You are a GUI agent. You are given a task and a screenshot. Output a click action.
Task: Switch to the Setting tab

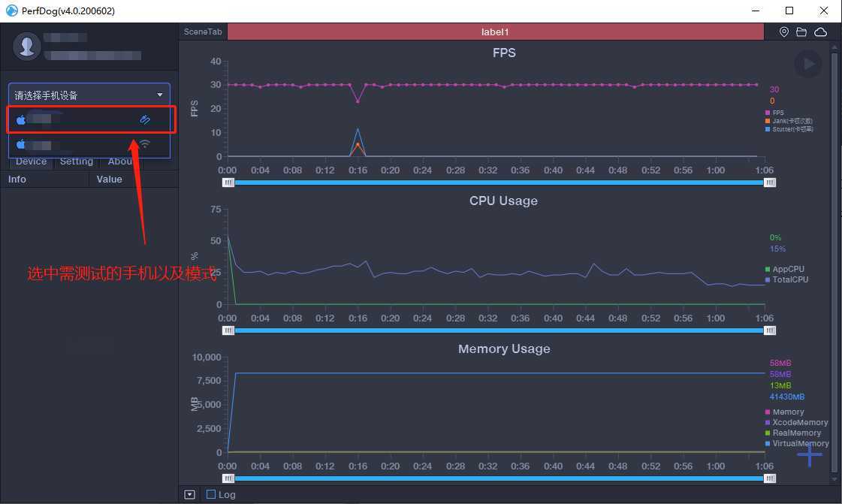77,161
